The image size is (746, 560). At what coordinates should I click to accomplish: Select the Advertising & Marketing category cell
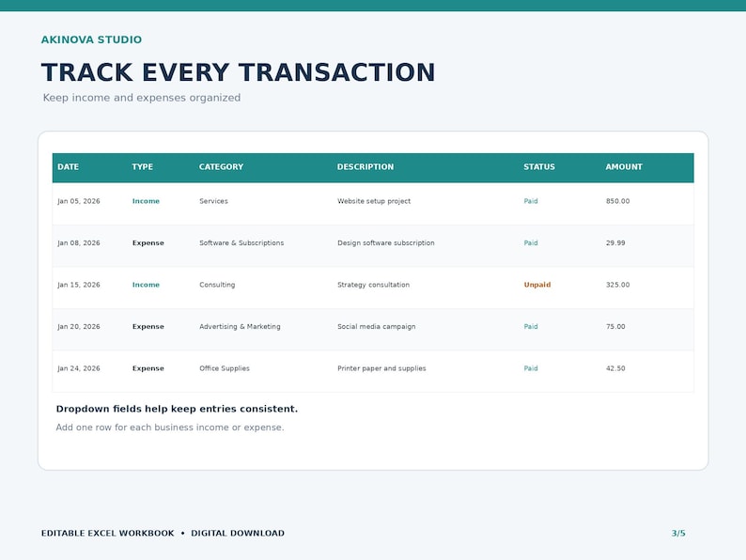240,327
